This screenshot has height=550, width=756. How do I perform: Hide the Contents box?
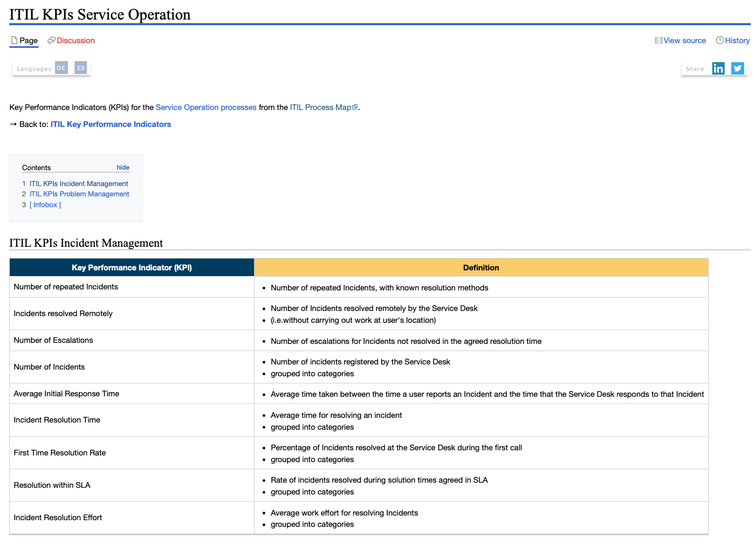123,168
